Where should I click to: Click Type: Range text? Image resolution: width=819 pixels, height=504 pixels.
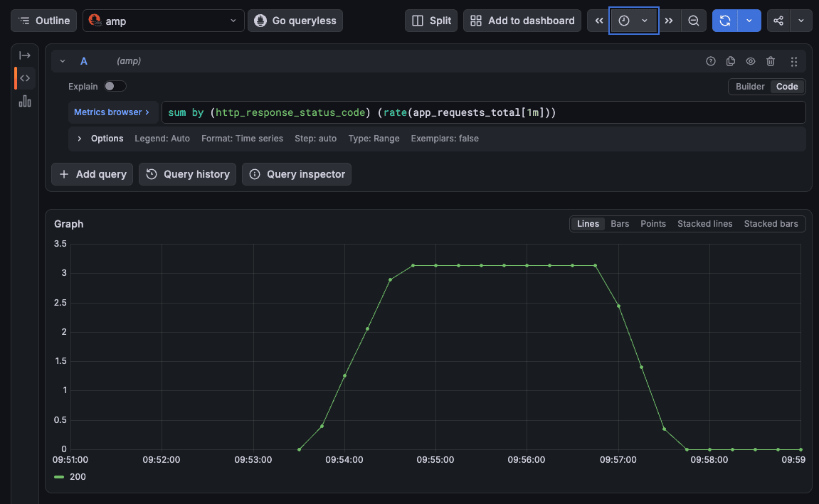[x=374, y=138]
